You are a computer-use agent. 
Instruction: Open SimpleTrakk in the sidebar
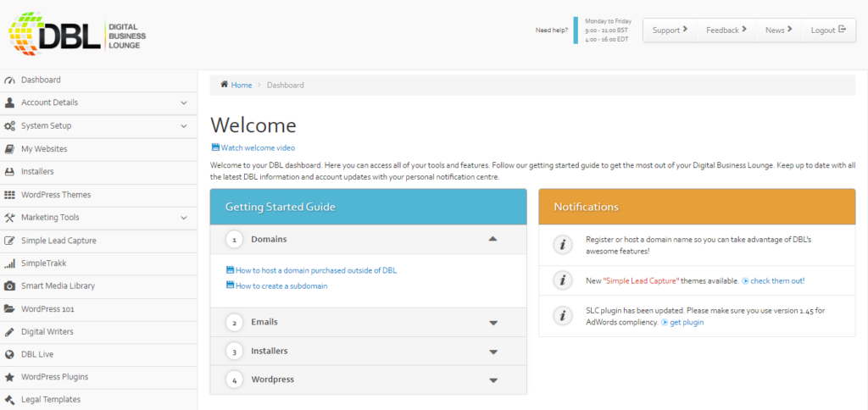tap(98, 264)
